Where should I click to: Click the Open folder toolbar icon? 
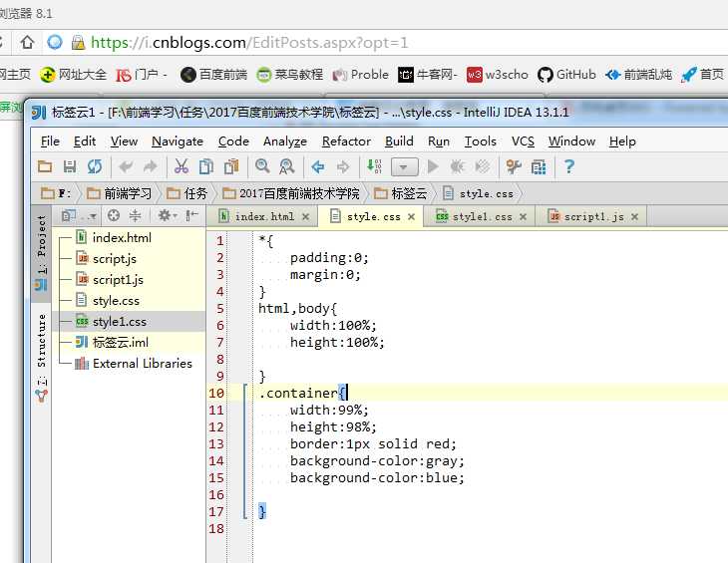[x=45, y=166]
